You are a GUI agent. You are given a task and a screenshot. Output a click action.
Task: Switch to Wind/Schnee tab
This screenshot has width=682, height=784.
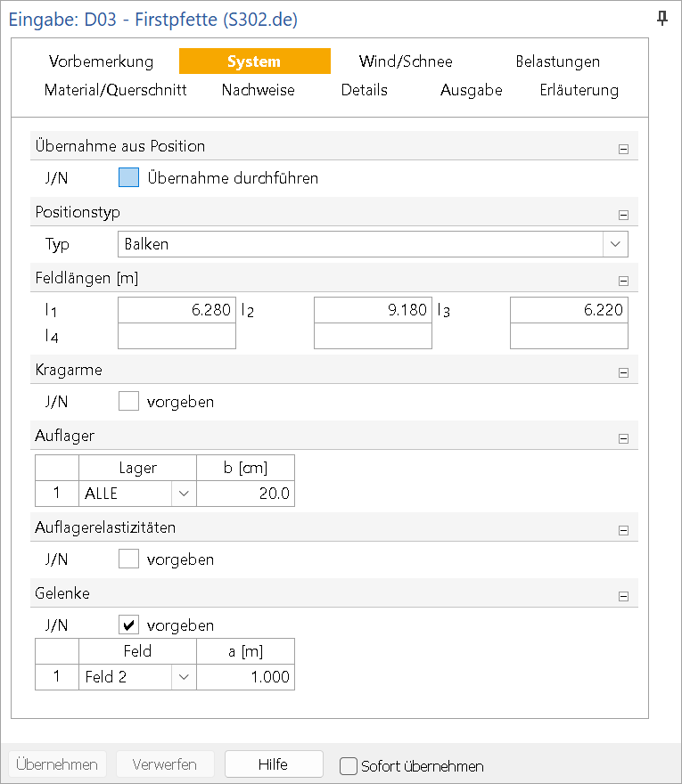tap(406, 61)
